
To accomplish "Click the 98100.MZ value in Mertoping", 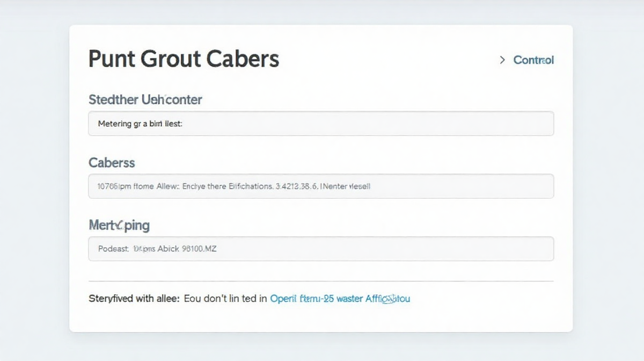I will (x=199, y=249).
